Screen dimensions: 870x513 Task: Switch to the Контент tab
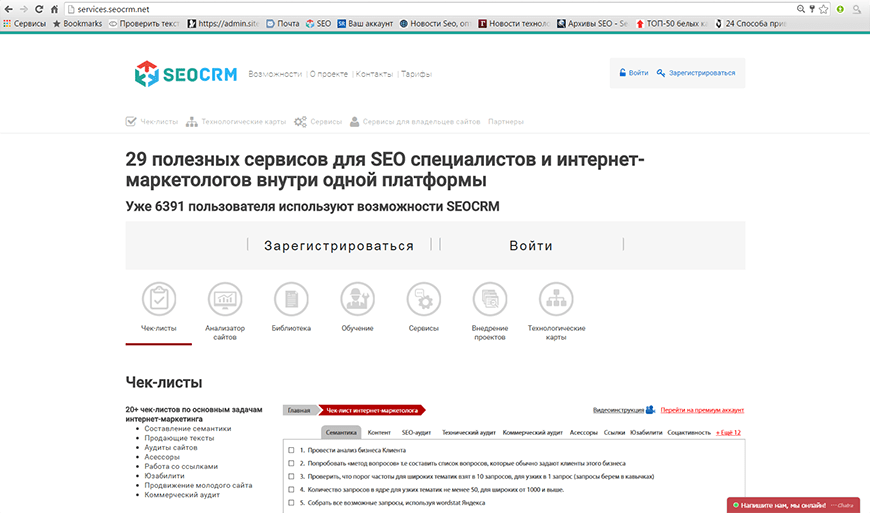[x=380, y=433]
